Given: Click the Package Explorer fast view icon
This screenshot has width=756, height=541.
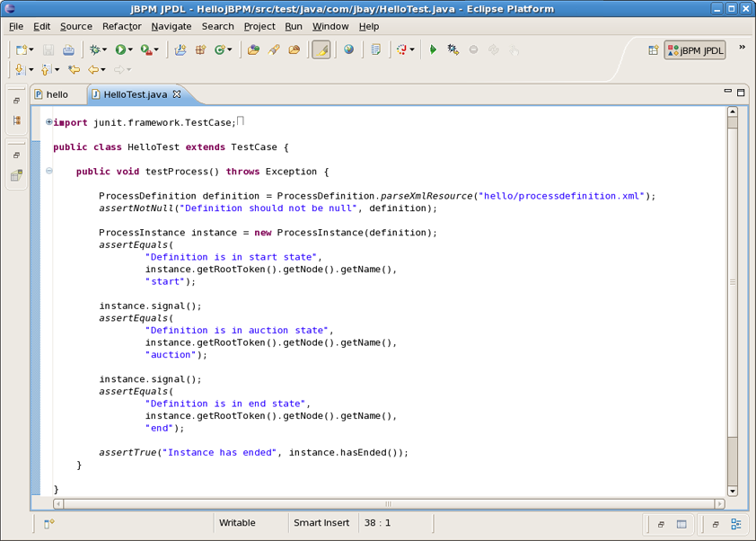Looking at the screenshot, I should (16, 120).
